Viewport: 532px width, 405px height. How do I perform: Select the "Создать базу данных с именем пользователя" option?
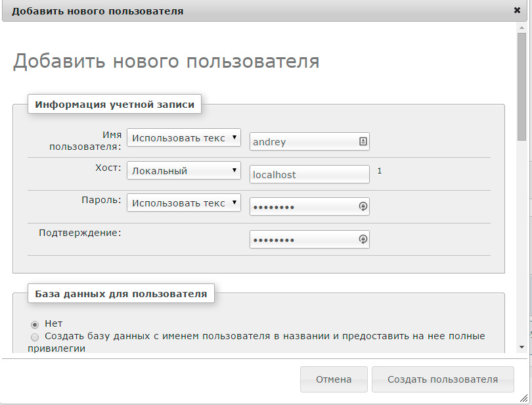pyautogui.click(x=35, y=337)
